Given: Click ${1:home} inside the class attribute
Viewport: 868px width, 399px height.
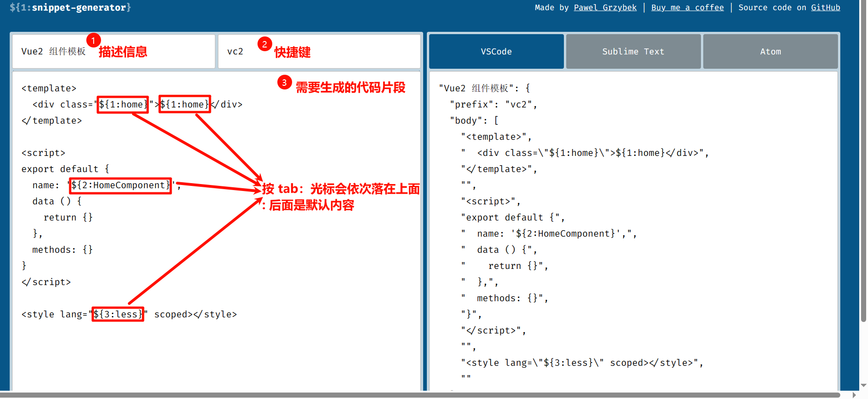Looking at the screenshot, I should [123, 105].
